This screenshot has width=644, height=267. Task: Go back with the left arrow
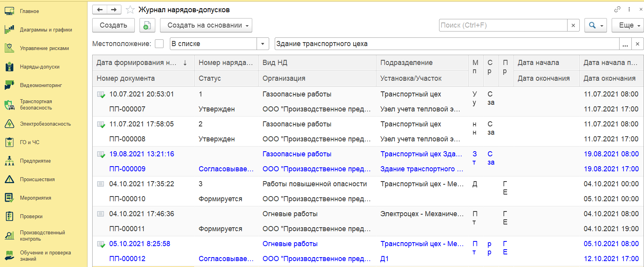(x=100, y=9)
